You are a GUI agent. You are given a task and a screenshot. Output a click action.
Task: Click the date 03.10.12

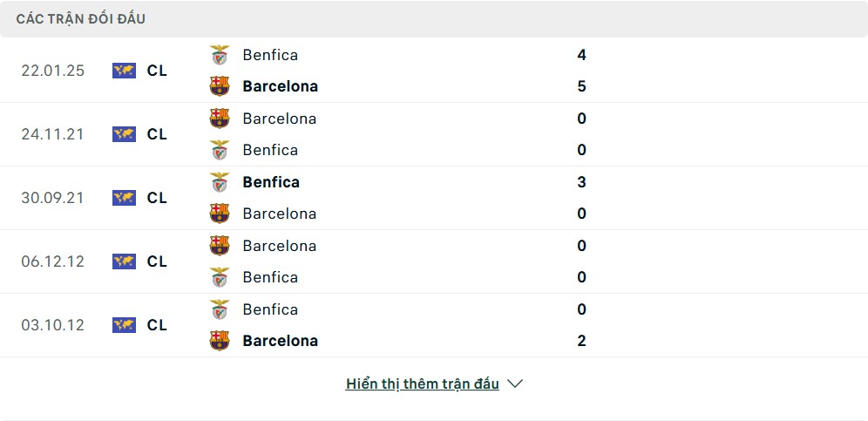(x=52, y=325)
